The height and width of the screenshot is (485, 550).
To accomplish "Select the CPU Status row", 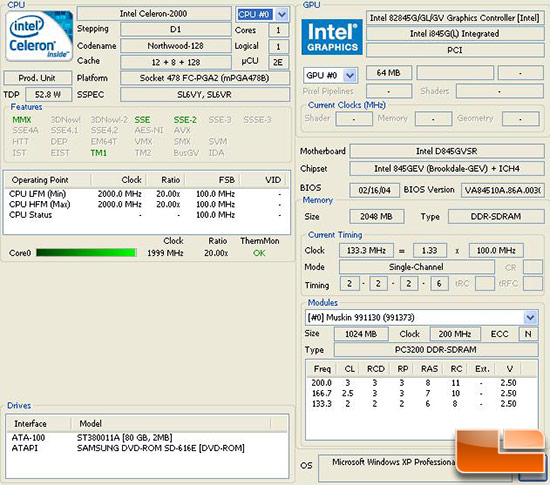I will pyautogui.click(x=146, y=215).
